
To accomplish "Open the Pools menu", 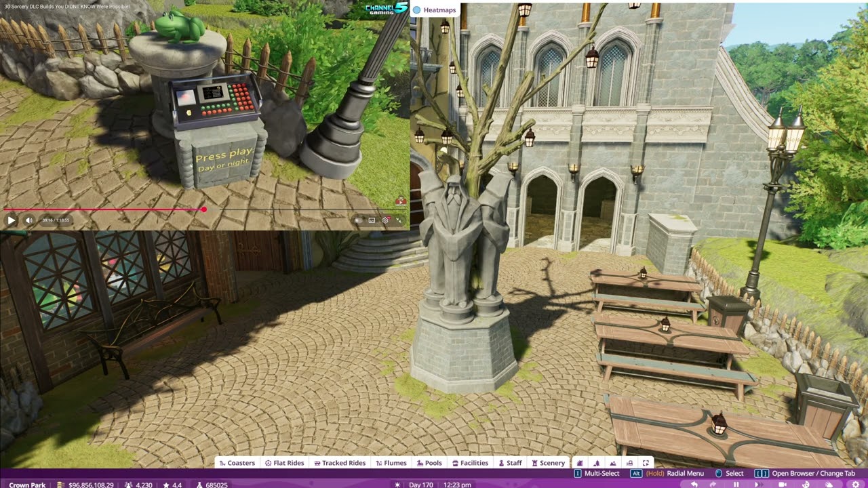I will click(429, 463).
